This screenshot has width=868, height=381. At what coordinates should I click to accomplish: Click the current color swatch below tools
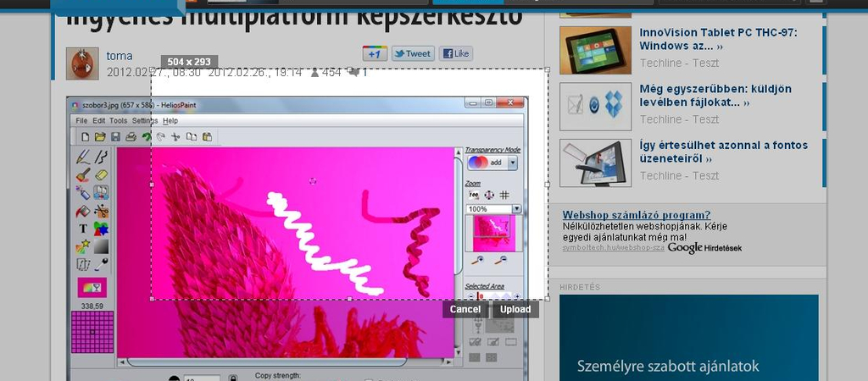pos(92,287)
